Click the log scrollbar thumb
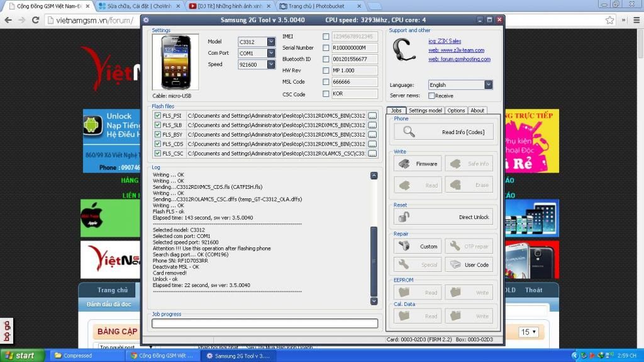Viewport: 644px width, 362px height. pyautogui.click(x=374, y=261)
